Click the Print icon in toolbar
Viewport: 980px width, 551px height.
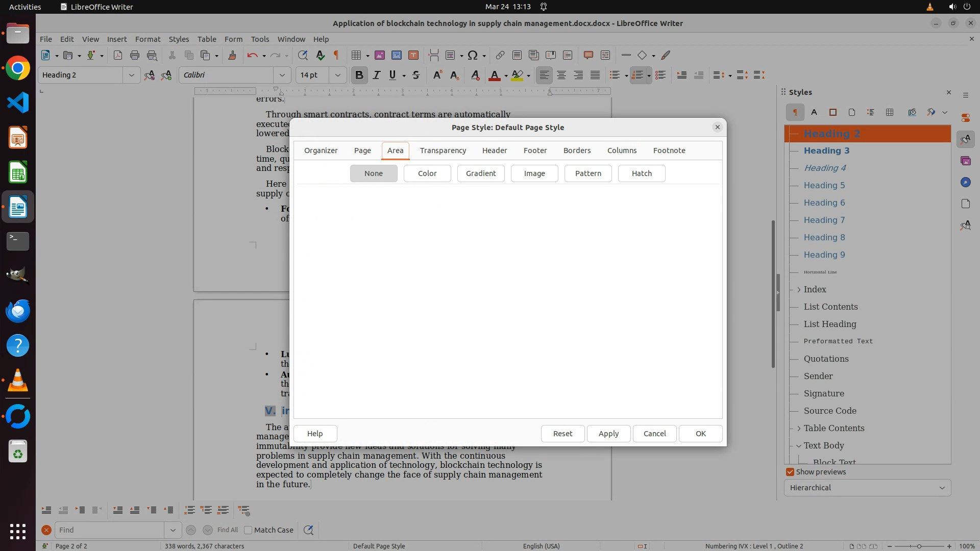pos(135,55)
